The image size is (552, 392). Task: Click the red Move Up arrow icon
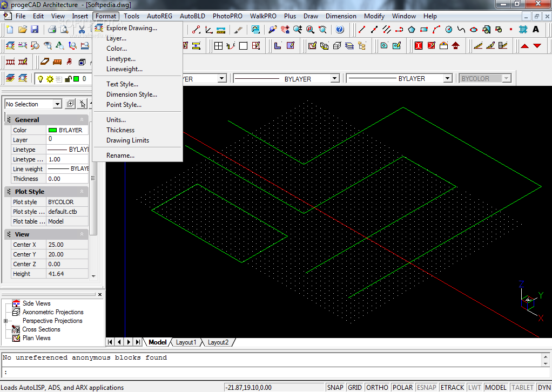tap(524, 46)
